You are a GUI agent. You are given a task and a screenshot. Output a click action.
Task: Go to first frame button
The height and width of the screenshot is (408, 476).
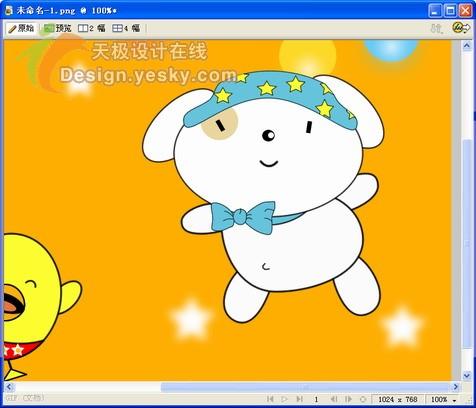(x=270, y=399)
